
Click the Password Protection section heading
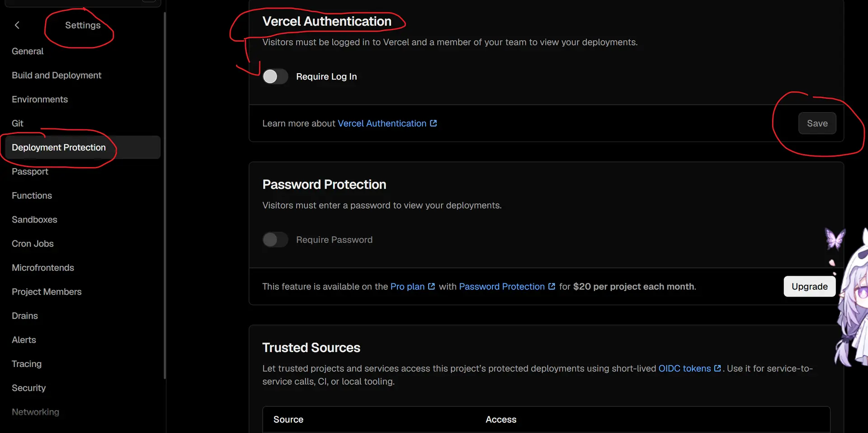coord(324,184)
